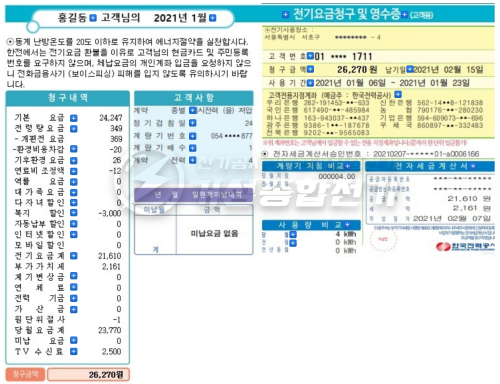The height and width of the screenshot is (384, 500).
Task: Select the 고객사항 section header
Action: 194,98
